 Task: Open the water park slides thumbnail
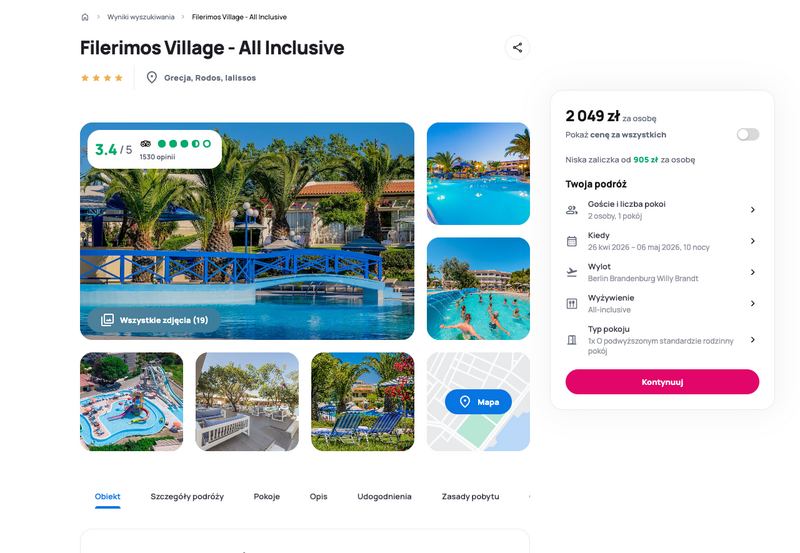(x=132, y=401)
